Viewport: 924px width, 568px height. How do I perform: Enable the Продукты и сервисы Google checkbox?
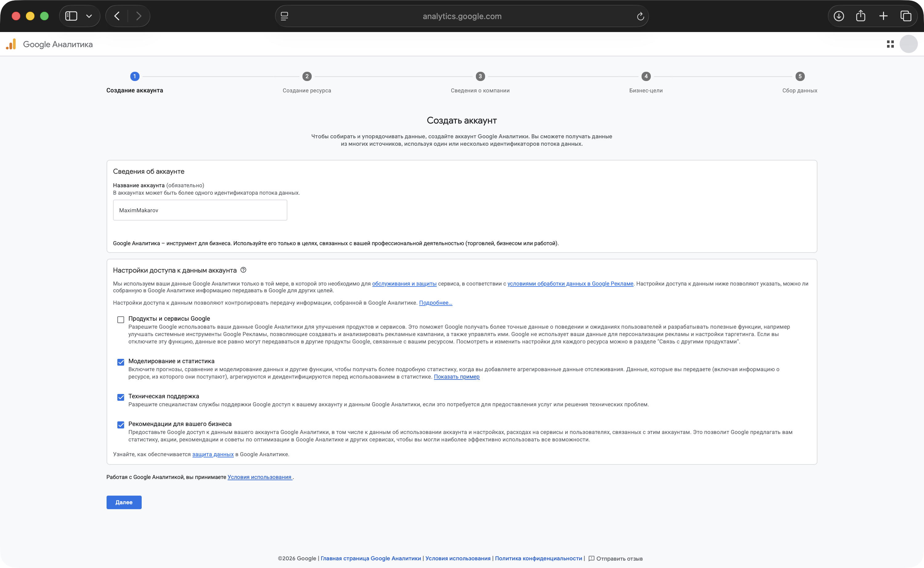120,319
